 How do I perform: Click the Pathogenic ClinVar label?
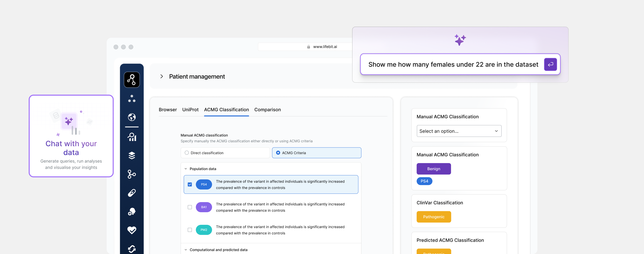click(x=433, y=217)
